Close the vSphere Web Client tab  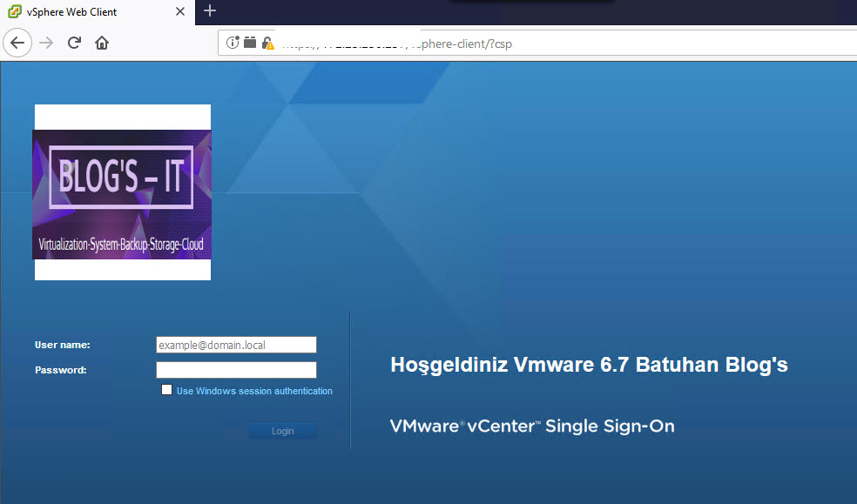click(x=182, y=12)
